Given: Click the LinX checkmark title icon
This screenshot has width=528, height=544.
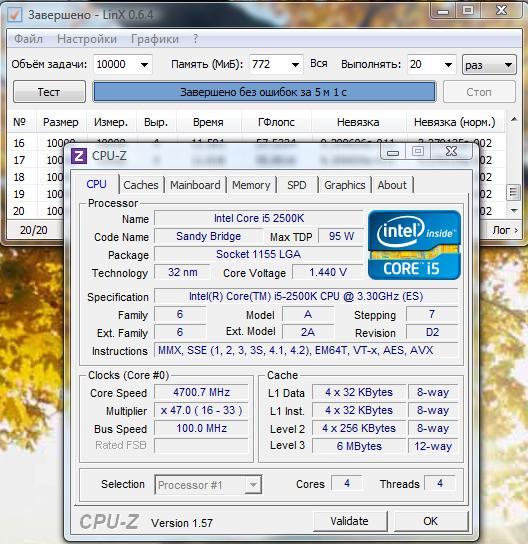Looking at the screenshot, I should point(15,15).
